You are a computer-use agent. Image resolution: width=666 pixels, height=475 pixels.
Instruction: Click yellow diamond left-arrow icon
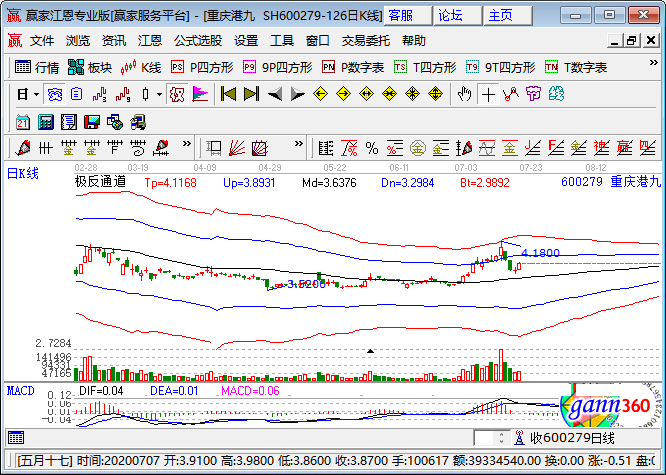point(320,94)
